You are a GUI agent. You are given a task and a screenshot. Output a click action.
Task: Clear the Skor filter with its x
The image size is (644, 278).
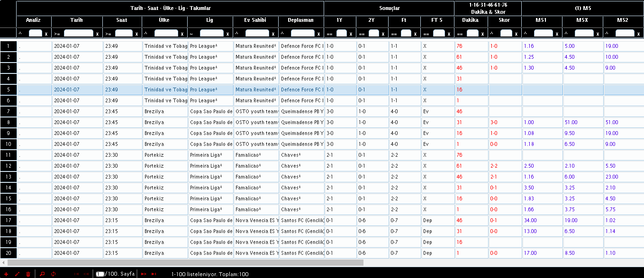[516, 34]
